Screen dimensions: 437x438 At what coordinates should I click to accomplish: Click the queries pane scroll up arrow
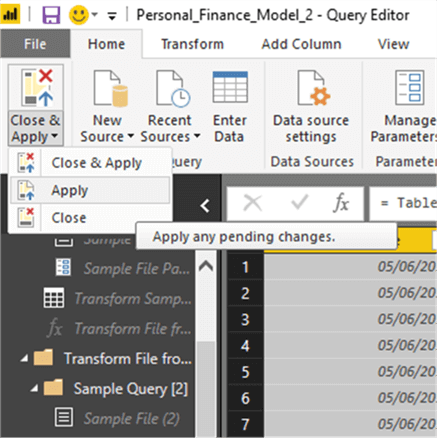(206, 266)
